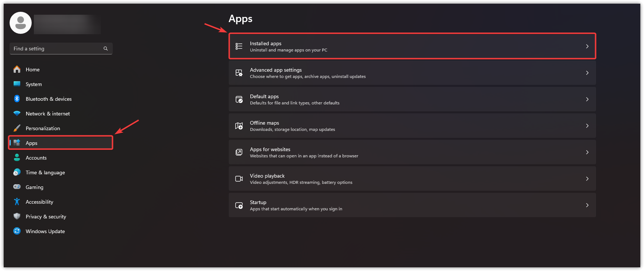Screen dimensions: 644x271
Task: Click the Offline maps icon
Action: [x=239, y=126]
